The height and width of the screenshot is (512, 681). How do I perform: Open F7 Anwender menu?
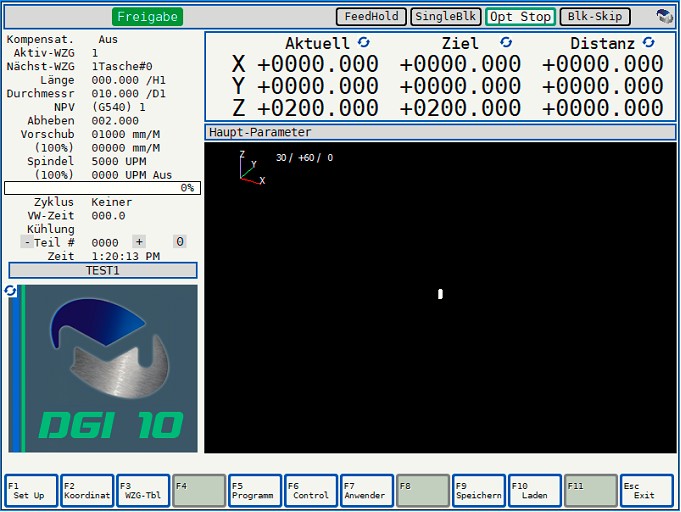367,491
